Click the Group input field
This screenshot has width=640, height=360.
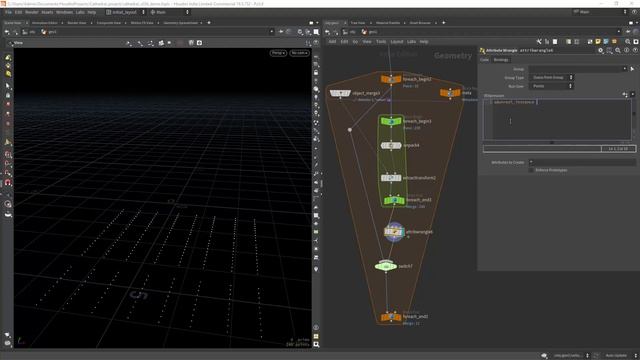[x=578, y=69]
